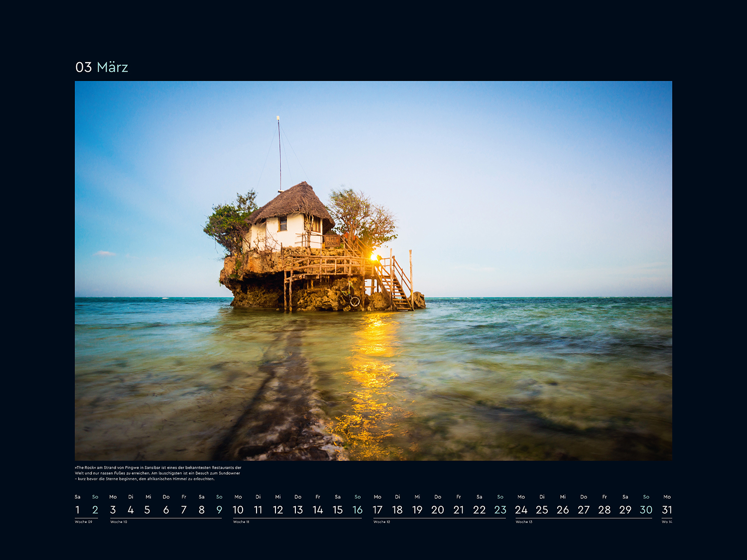
Task: Click on Monday, March 10
Action: click(x=238, y=510)
